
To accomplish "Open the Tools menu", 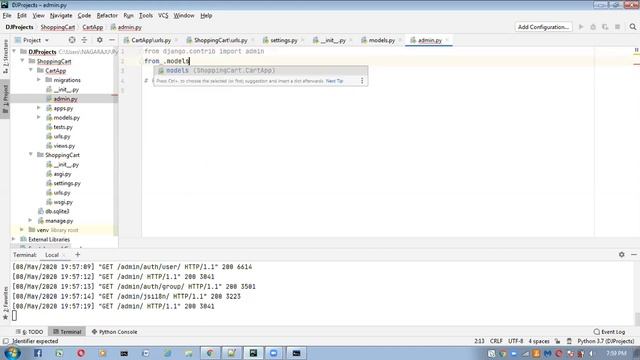I will (x=146, y=16).
